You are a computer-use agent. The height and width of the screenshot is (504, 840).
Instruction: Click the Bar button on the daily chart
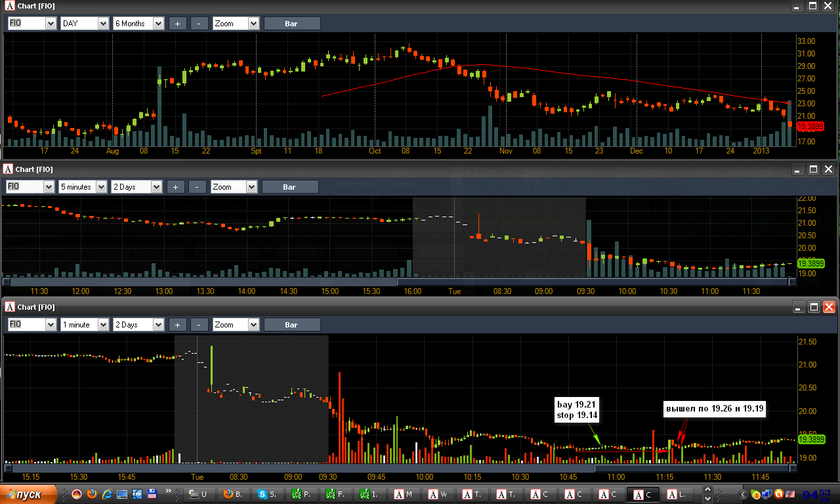pos(292,24)
